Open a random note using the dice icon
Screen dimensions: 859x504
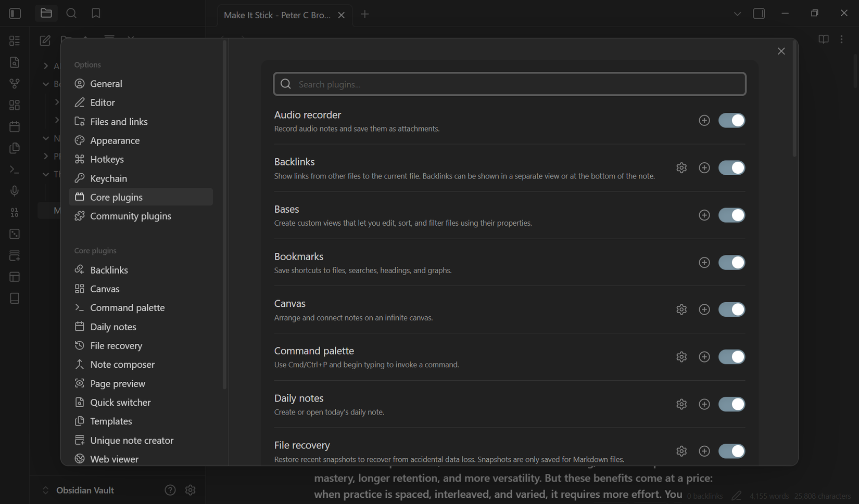point(14,234)
